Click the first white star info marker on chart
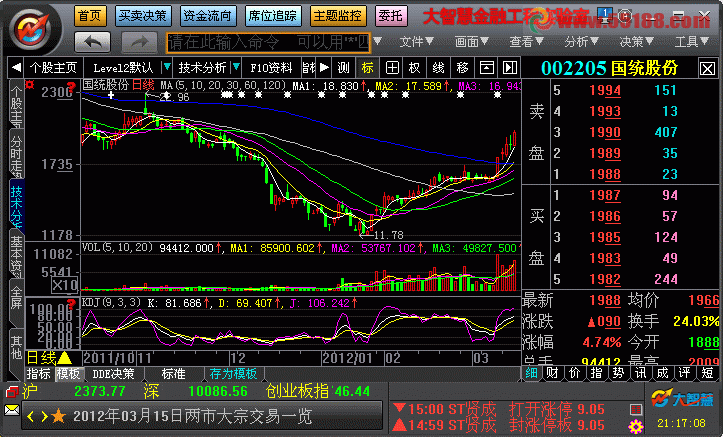Image resolution: width=723 pixels, height=437 pixels. pos(225,95)
